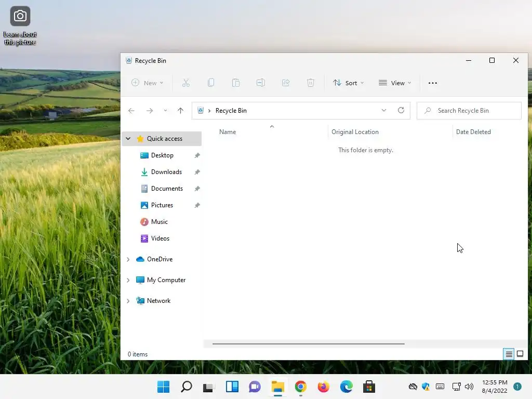Image resolution: width=532 pixels, height=399 pixels.
Task: Click the Recycle Bin title bar icon
Action: pos(129,61)
